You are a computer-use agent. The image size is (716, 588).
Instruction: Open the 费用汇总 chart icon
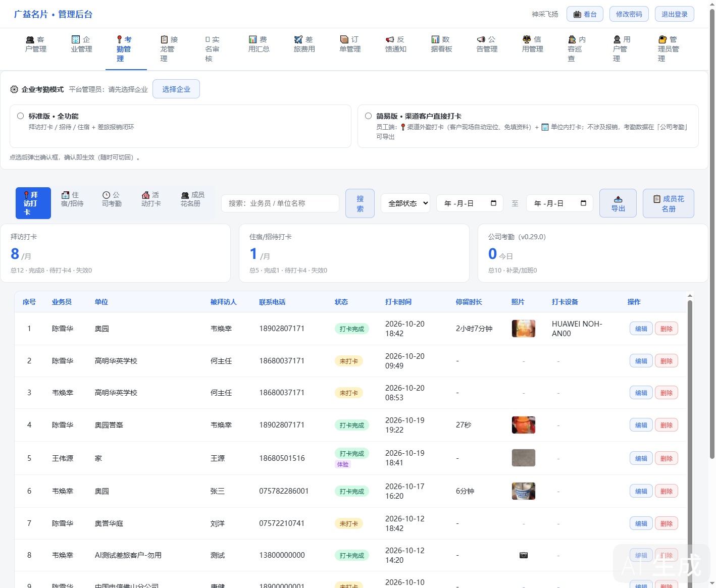pyautogui.click(x=252, y=39)
